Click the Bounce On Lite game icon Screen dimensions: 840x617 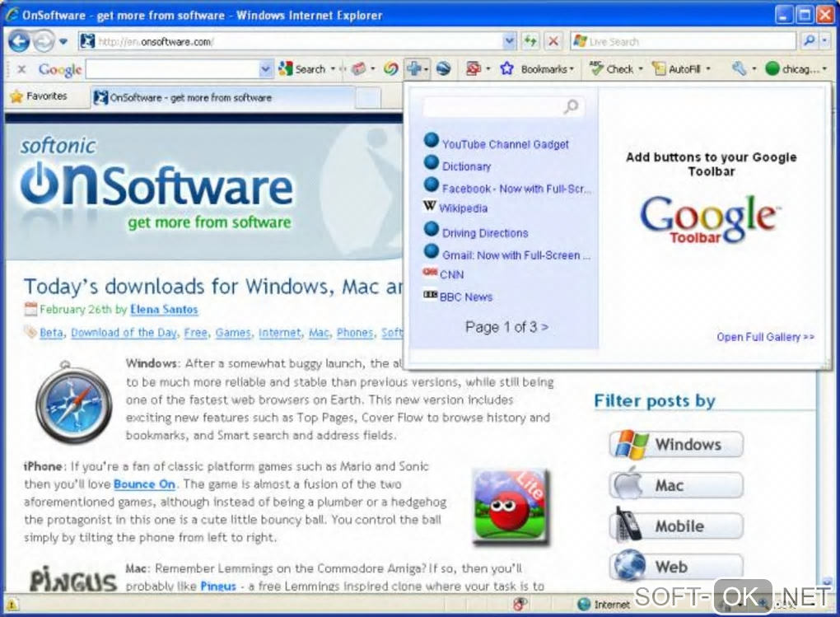click(x=511, y=506)
